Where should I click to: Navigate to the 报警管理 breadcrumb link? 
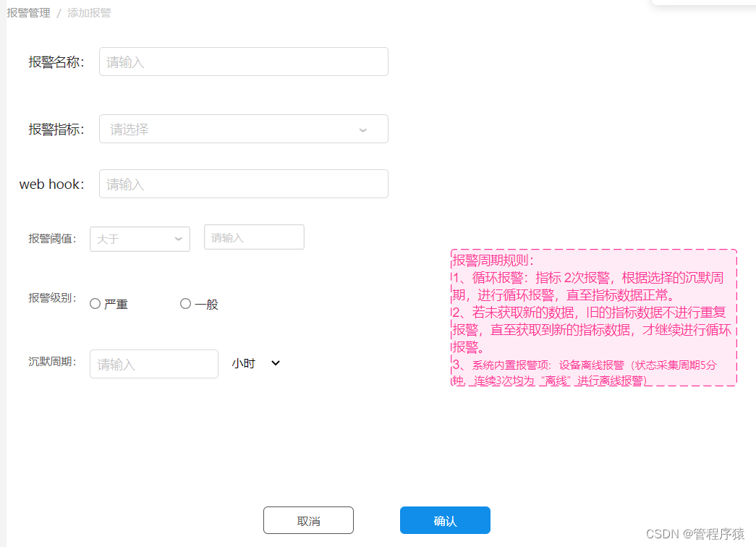click(x=28, y=12)
